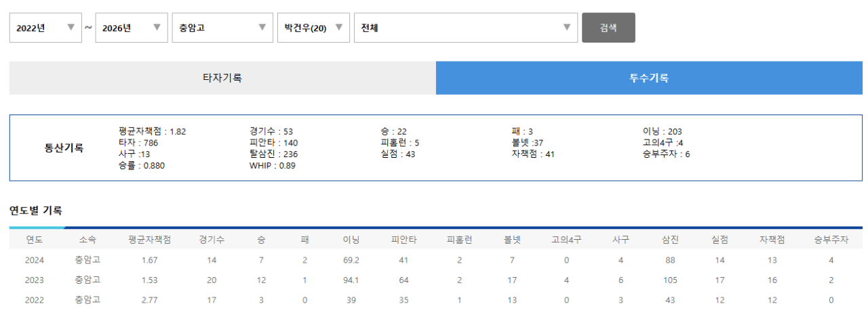Click the 2.77 ERA value for 2022
This screenshot has height=319, width=868.
coord(150,299)
